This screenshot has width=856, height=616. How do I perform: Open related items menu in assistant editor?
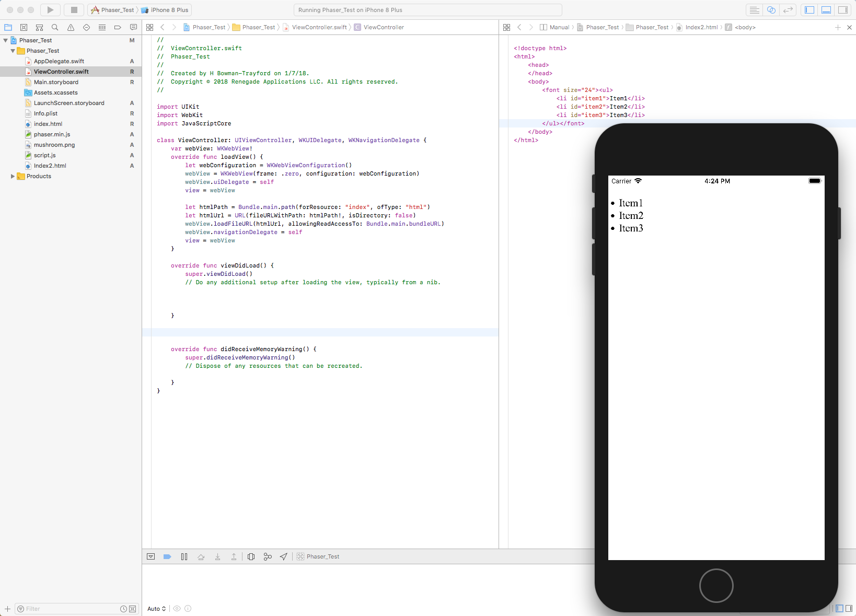[x=506, y=27]
